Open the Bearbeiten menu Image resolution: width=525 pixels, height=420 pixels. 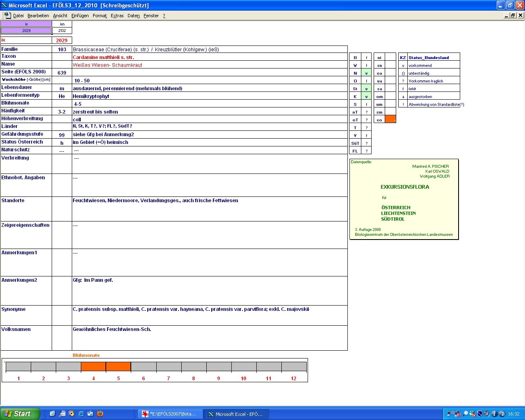coord(38,16)
